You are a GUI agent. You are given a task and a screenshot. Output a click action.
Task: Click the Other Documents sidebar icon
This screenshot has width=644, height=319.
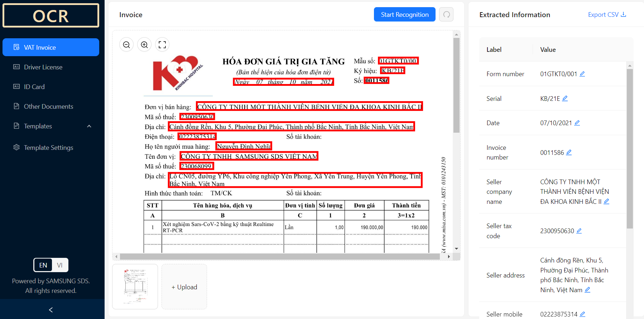point(16,106)
